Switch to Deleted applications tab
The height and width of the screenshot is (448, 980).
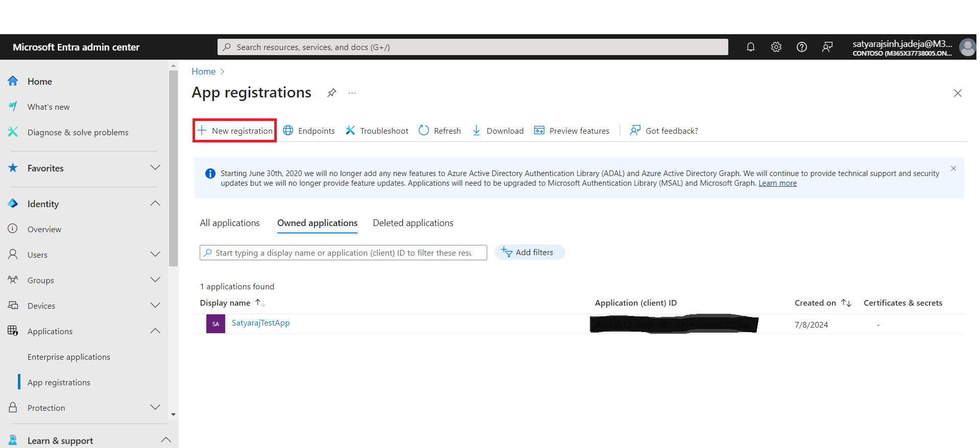tap(413, 223)
